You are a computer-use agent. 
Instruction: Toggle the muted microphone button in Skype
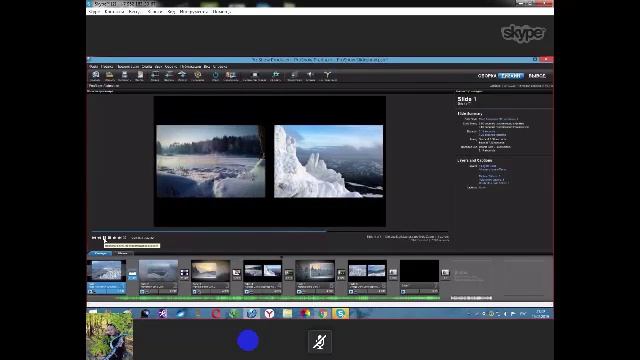(x=320, y=342)
